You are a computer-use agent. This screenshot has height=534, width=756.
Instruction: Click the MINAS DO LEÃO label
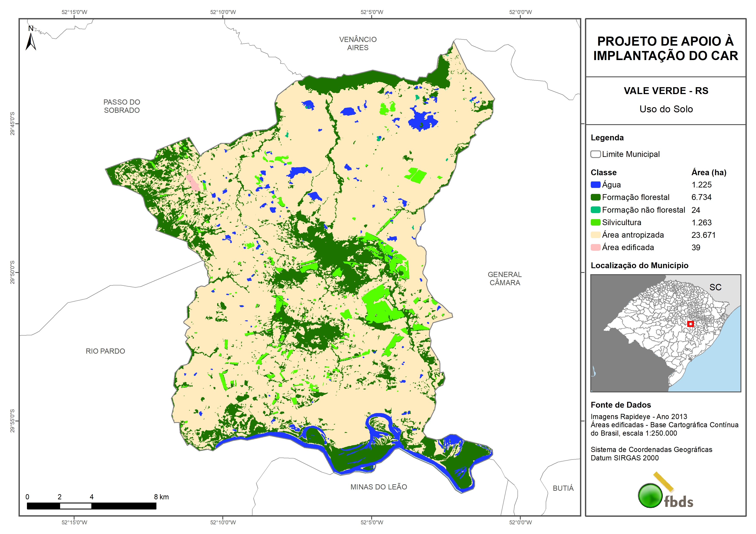[x=379, y=487]
